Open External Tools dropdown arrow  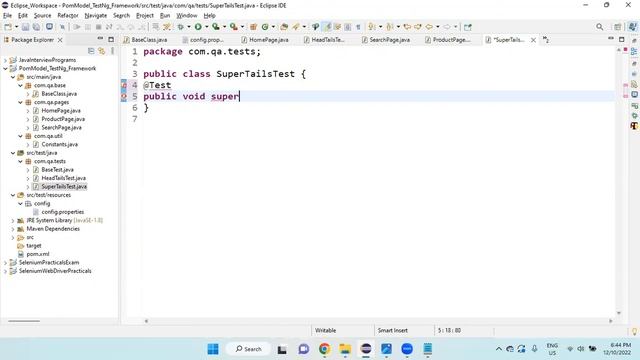click(x=242, y=27)
